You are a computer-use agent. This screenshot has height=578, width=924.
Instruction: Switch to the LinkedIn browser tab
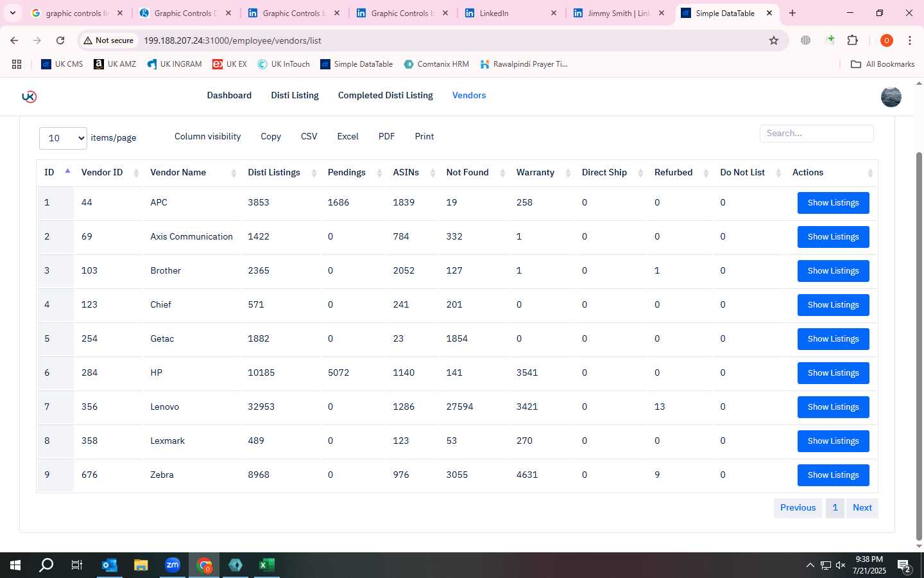point(512,13)
